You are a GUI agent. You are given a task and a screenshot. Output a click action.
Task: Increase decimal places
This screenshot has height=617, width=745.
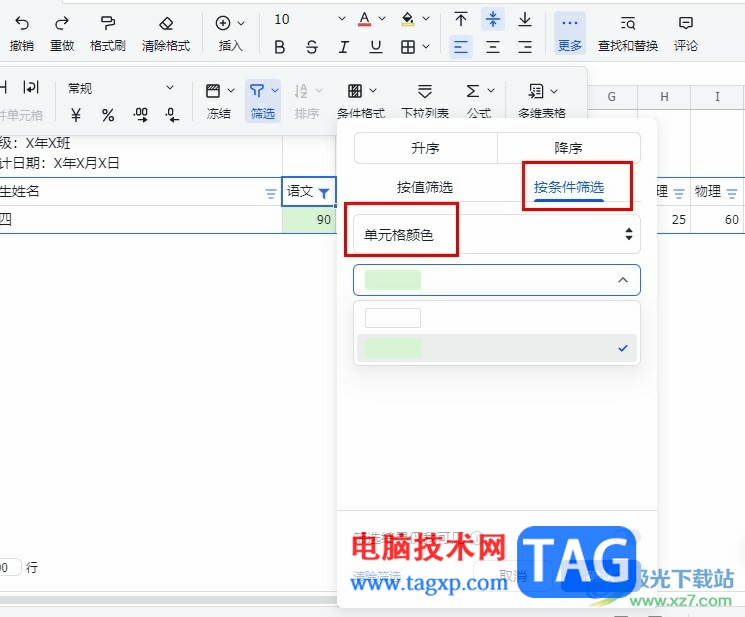pyautogui.click(x=141, y=114)
